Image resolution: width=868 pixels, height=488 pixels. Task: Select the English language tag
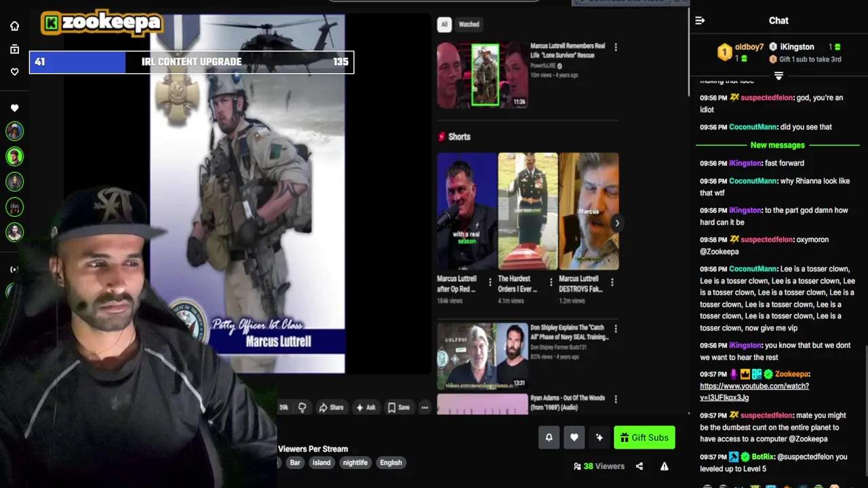click(x=391, y=463)
